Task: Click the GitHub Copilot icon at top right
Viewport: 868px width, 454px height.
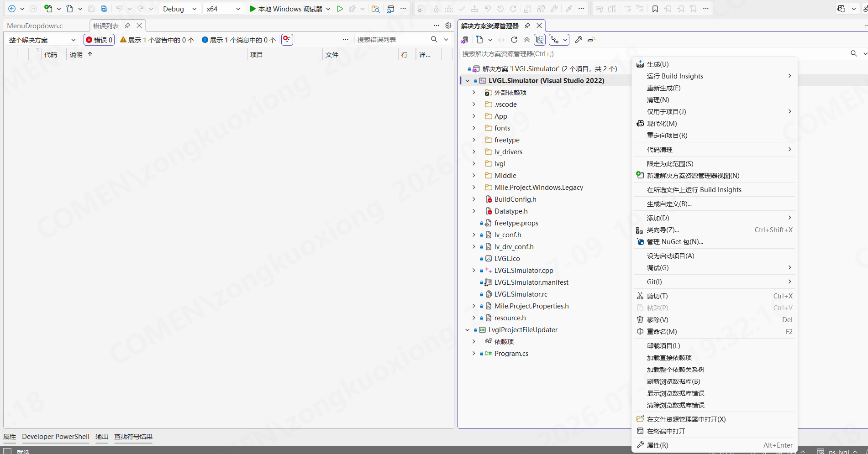Action: (x=841, y=9)
